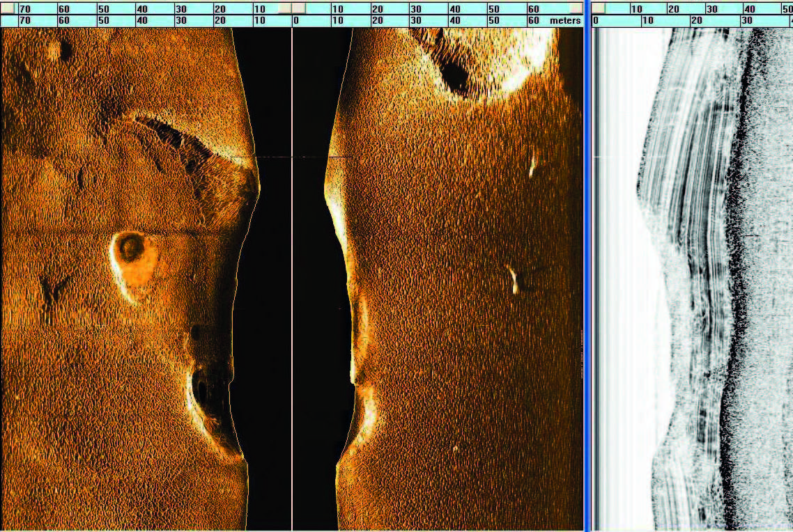
Task: Click gray button at left end of starboard ruler
Action: pos(299,8)
